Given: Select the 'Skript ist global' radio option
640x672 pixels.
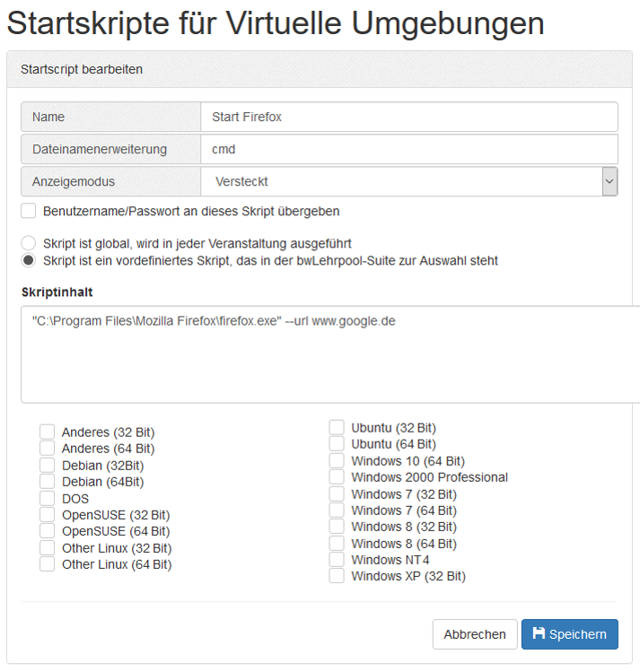Looking at the screenshot, I should pyautogui.click(x=29, y=243).
